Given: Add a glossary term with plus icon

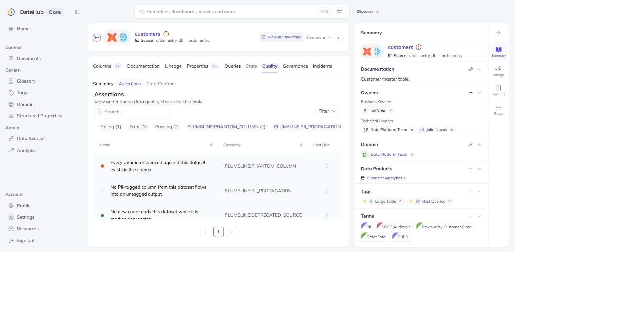Looking at the screenshot, I should pos(471,216).
